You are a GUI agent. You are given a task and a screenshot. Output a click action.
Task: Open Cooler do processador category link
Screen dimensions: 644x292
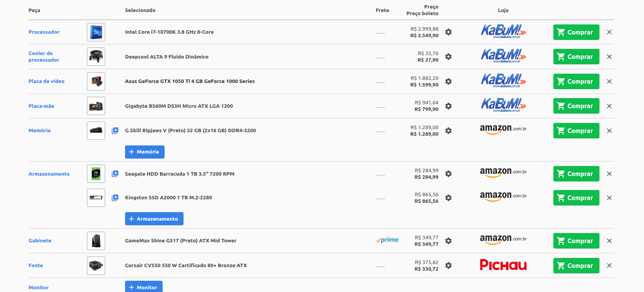[x=44, y=57]
